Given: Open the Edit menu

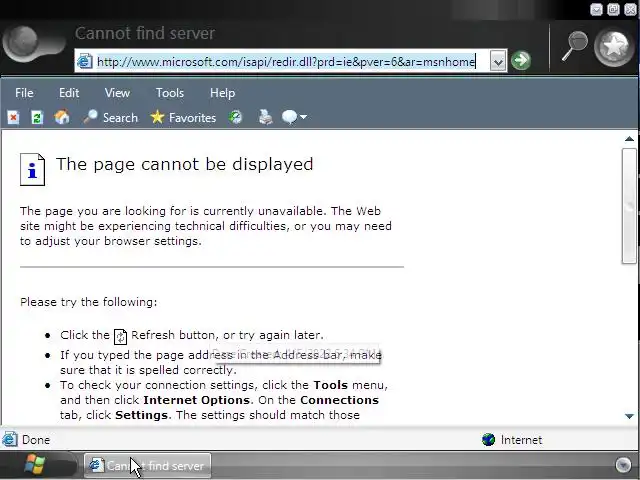Looking at the screenshot, I should point(69,93).
